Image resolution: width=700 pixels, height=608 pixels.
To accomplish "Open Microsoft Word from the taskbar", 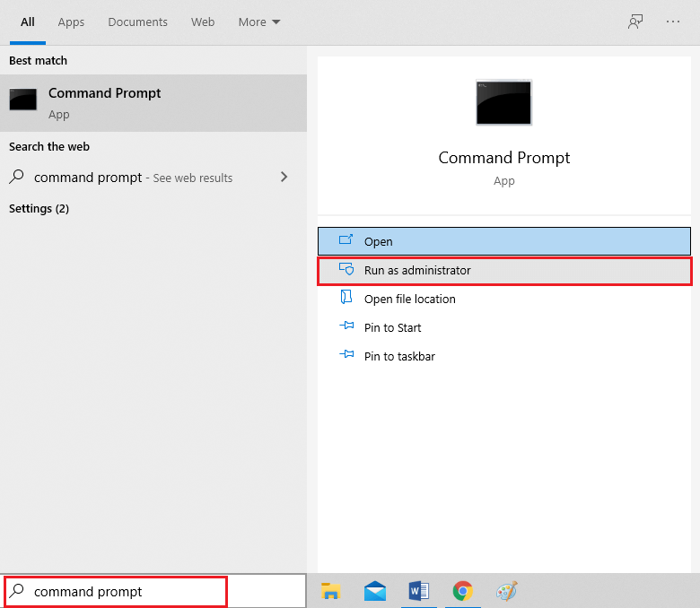I will pyautogui.click(x=419, y=591).
